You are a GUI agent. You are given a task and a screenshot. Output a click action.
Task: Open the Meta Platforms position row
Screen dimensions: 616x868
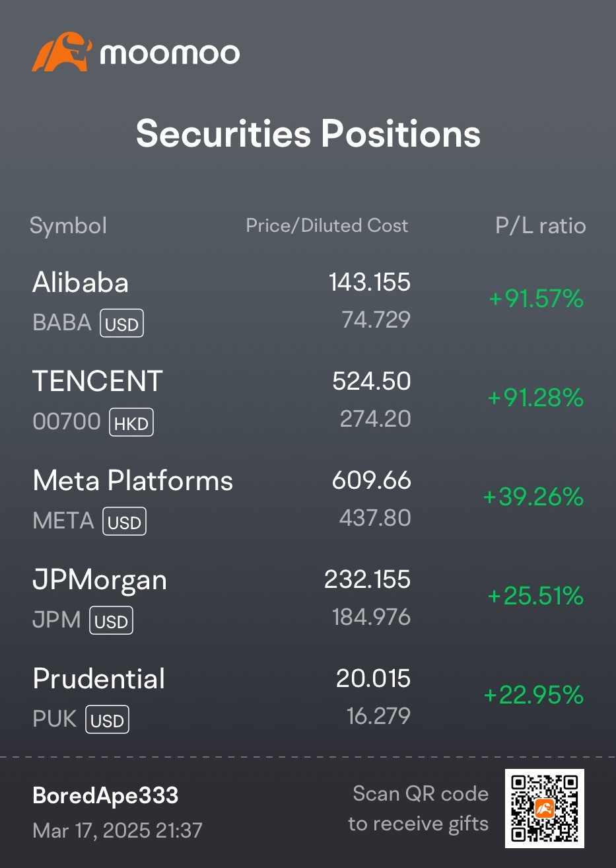[308, 499]
